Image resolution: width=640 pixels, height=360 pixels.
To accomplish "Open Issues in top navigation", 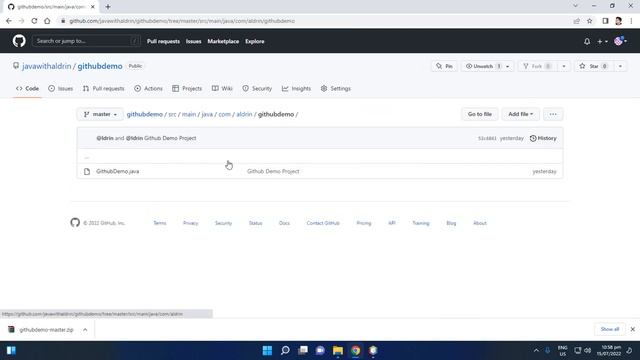I will pyautogui.click(x=193, y=41).
